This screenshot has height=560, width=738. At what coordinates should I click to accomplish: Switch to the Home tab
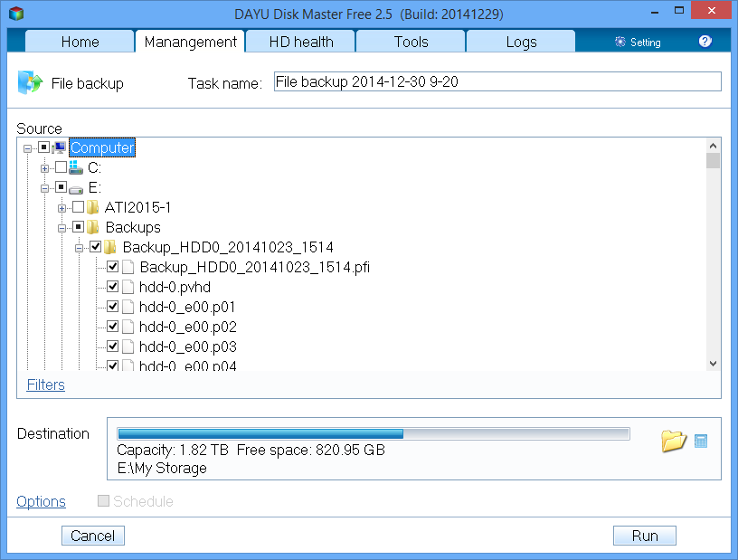[80, 42]
